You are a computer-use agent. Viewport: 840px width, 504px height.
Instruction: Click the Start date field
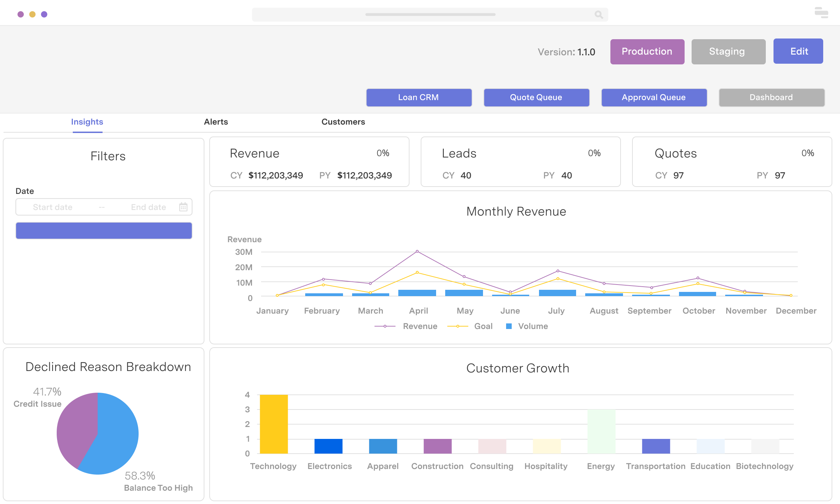[x=53, y=207]
